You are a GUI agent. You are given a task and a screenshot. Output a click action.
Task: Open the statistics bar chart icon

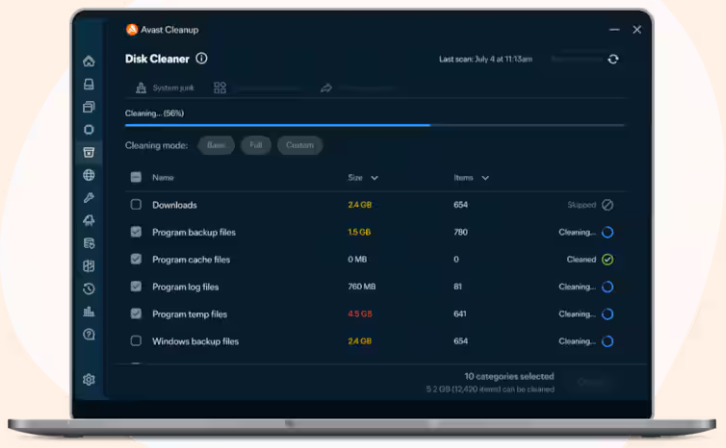[x=89, y=311]
